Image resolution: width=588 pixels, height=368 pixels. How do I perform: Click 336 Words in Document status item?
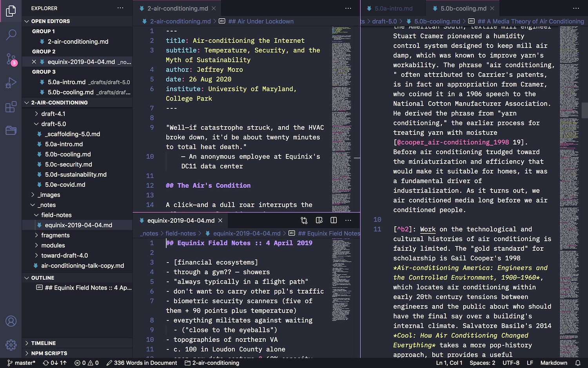click(142, 363)
